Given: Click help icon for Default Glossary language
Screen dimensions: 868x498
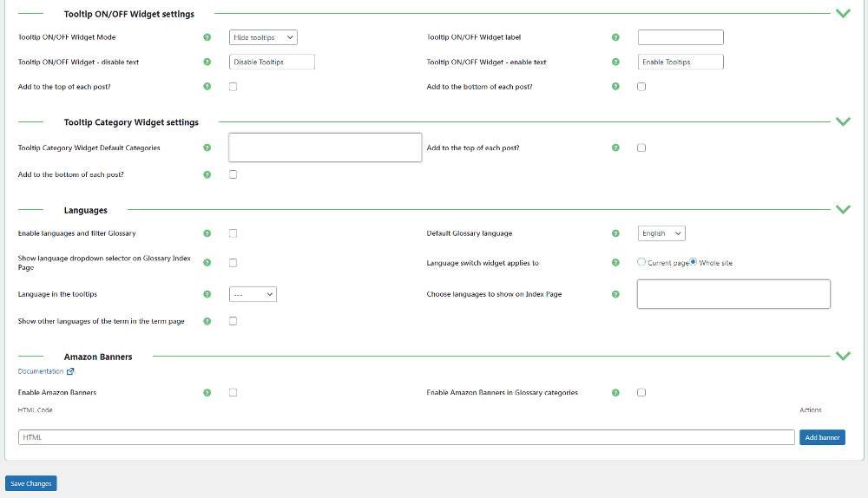Looking at the screenshot, I should click(x=615, y=233).
